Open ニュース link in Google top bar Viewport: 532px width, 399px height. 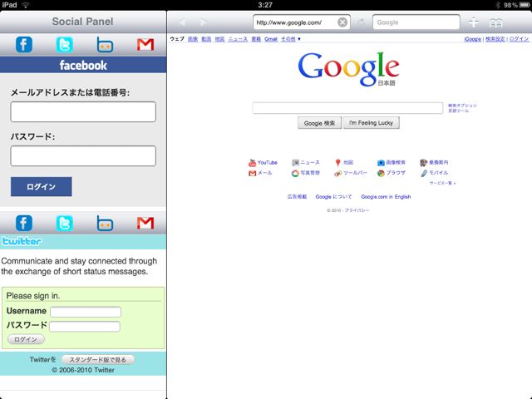[238, 39]
